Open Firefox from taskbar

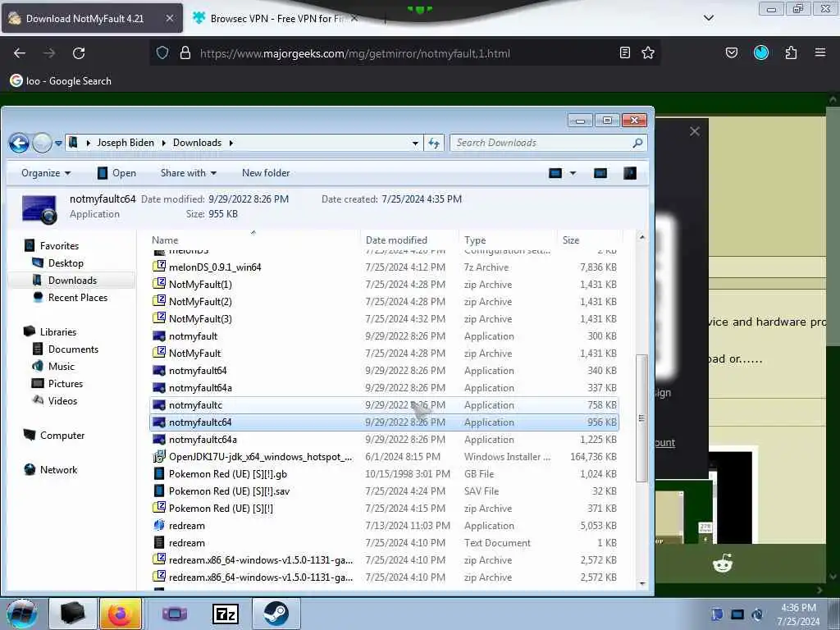[120, 614]
